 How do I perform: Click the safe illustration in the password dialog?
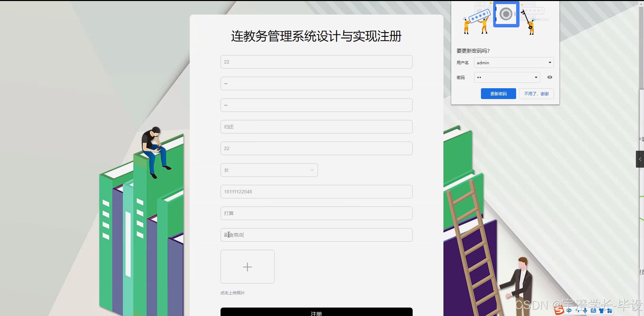tap(506, 14)
